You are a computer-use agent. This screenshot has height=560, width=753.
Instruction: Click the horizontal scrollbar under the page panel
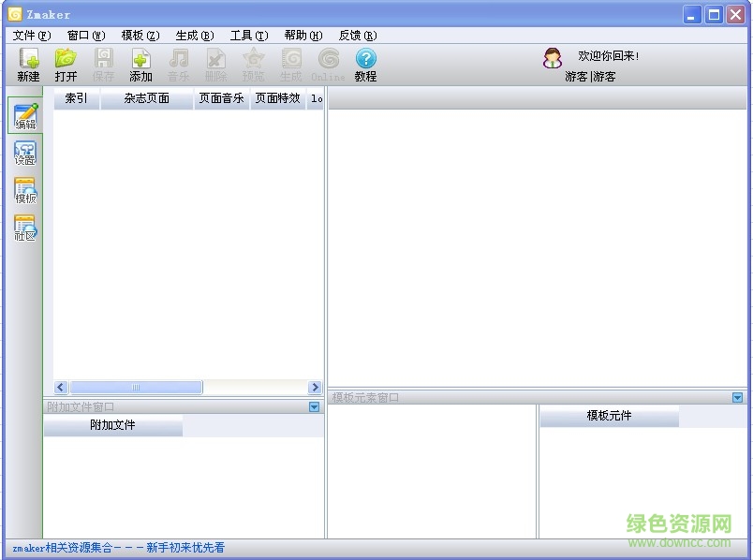[x=137, y=387]
